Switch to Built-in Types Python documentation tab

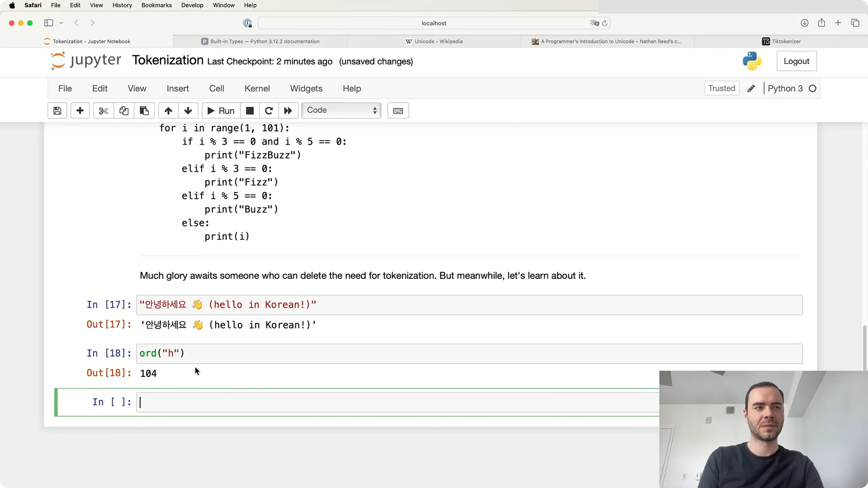261,41
